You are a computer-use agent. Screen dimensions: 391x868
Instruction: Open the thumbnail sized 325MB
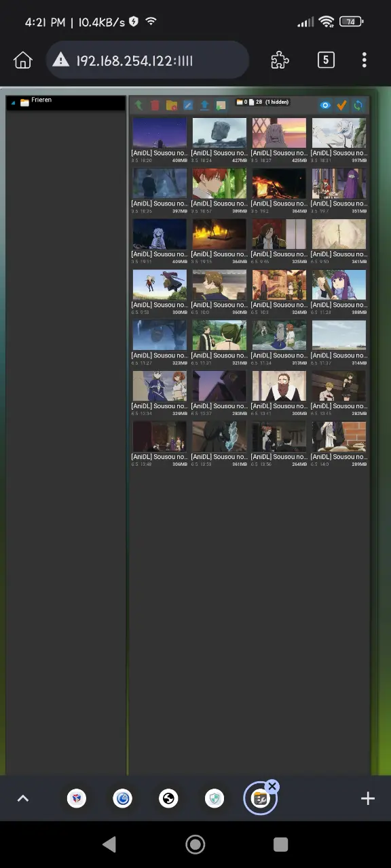tap(279, 234)
